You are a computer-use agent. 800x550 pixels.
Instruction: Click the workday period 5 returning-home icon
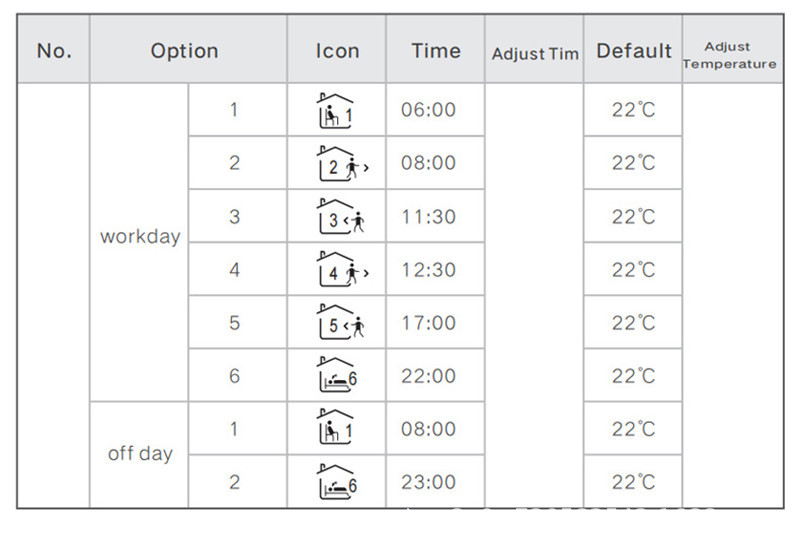tap(336, 323)
